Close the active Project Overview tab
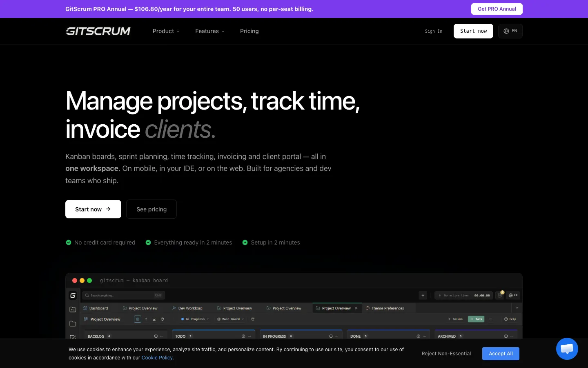This screenshot has width=588, height=368. click(356, 308)
